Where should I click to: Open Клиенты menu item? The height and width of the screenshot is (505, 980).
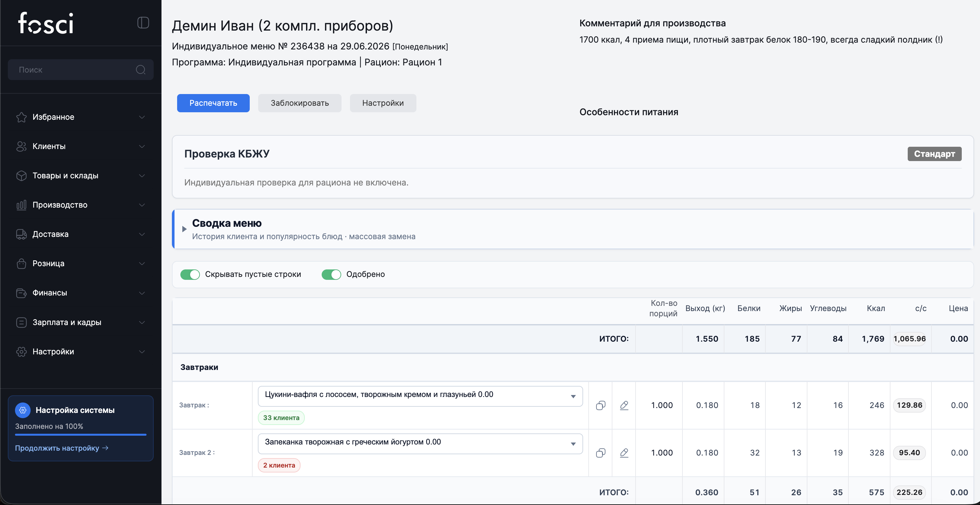(81, 146)
